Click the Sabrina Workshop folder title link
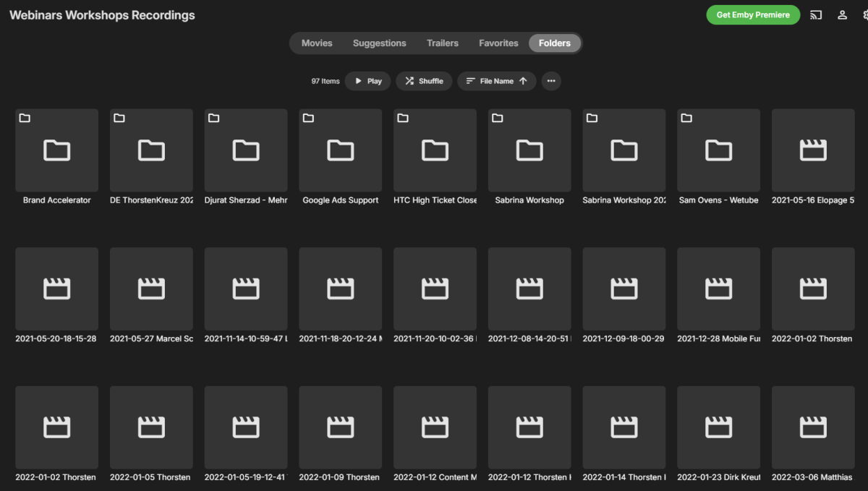 click(x=529, y=200)
